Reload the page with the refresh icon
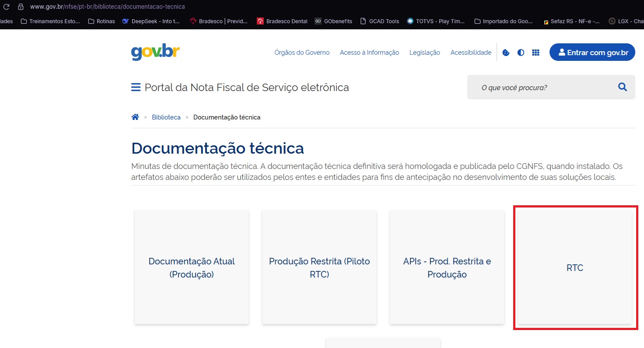 [x=6, y=7]
